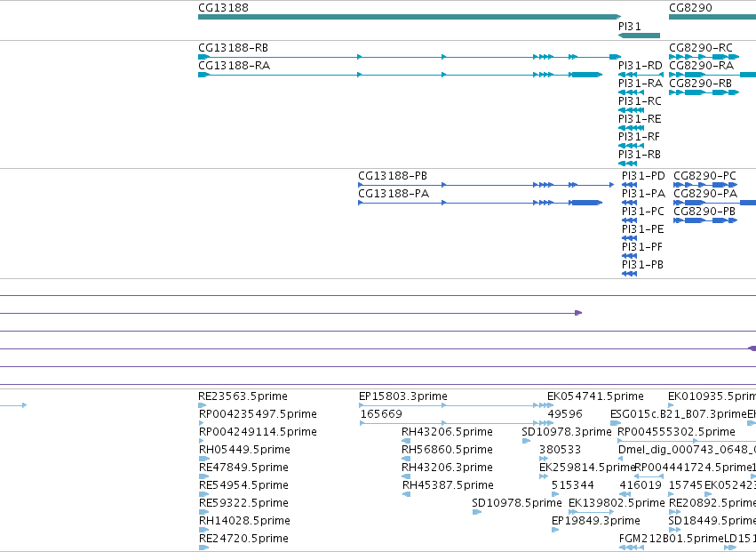Select EST EP15803.3prime
Image resolution: width=756 pixels, height=552 pixels.
[403, 396]
